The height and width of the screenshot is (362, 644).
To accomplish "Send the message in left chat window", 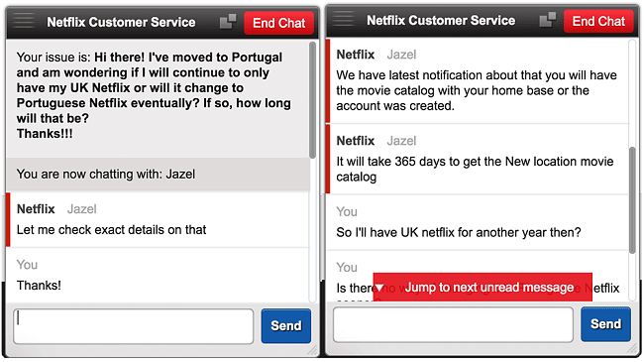I will [286, 325].
